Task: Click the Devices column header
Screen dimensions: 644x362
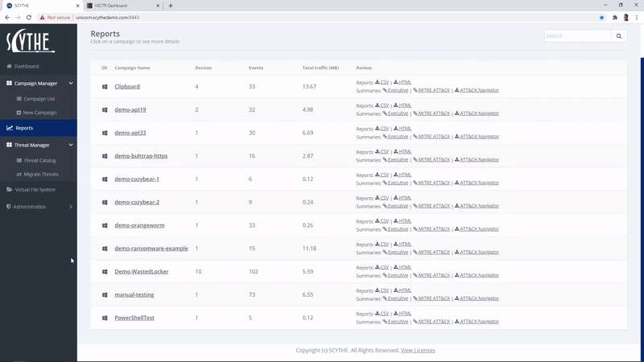Action: coord(204,68)
